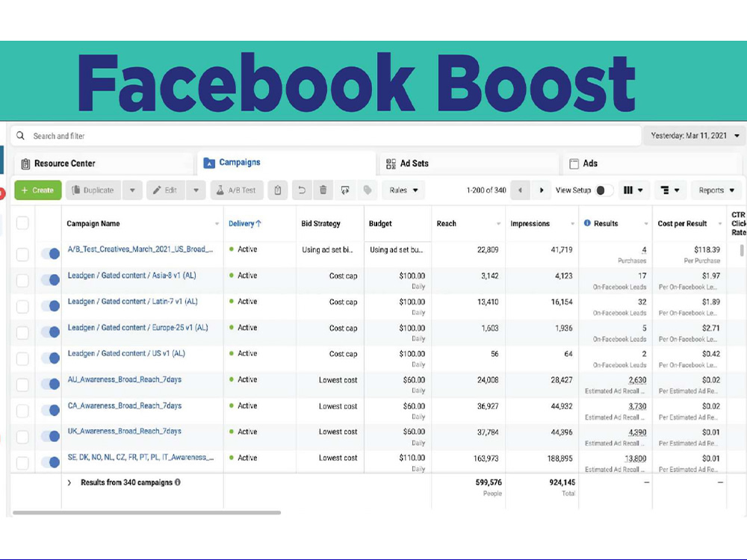Click the undo arrow icon
747x560 pixels.
(x=302, y=190)
